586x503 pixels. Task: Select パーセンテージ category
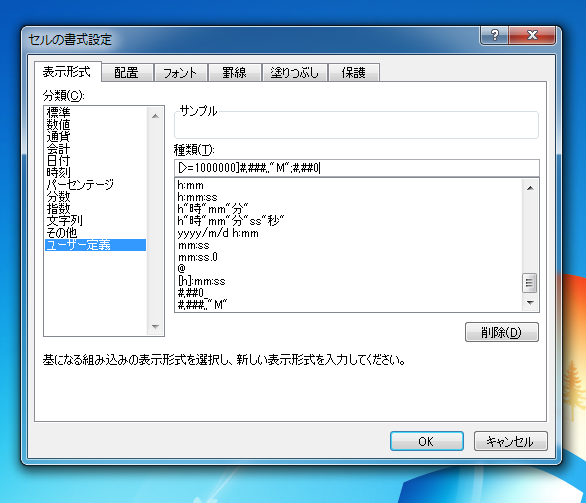coord(95,184)
